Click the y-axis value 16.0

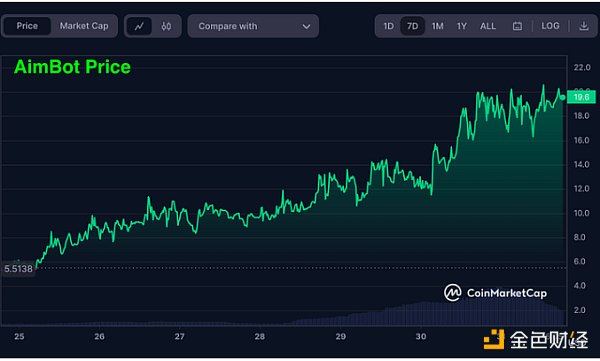[582, 140]
